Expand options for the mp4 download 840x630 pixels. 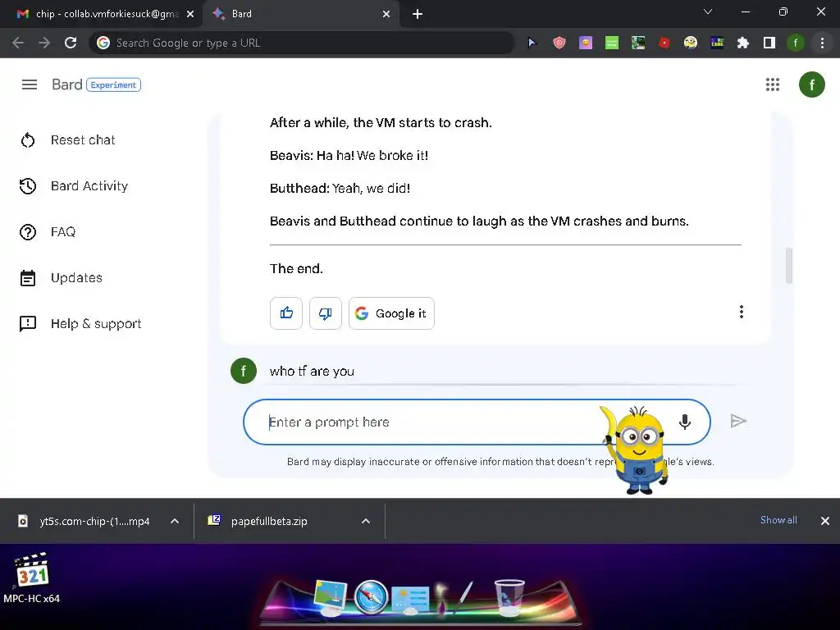(175, 521)
